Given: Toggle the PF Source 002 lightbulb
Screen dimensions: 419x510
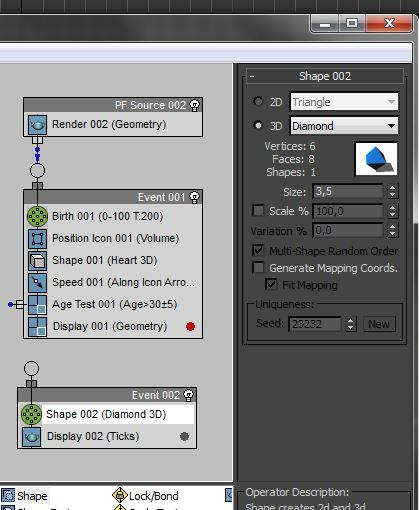Looking at the screenshot, I should (194, 105).
